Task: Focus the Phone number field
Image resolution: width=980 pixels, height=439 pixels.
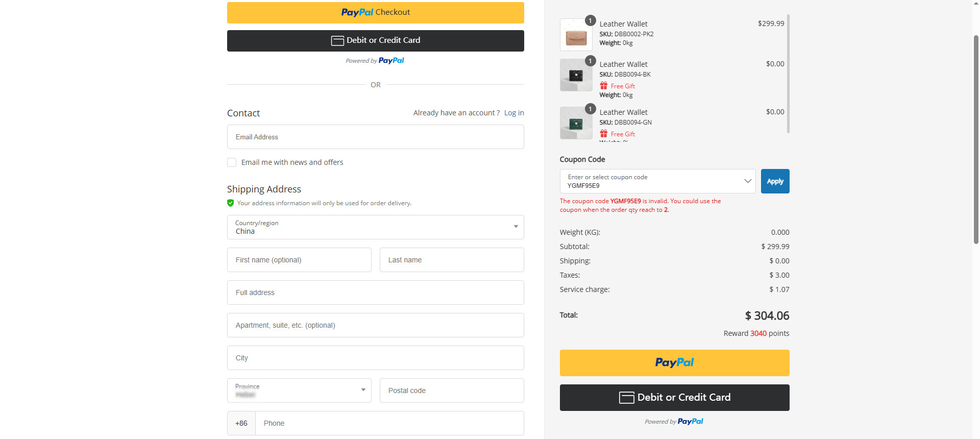Action: [x=389, y=423]
